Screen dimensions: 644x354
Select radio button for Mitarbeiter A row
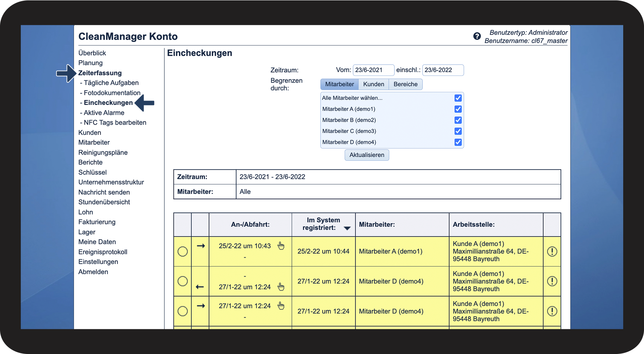(x=183, y=252)
